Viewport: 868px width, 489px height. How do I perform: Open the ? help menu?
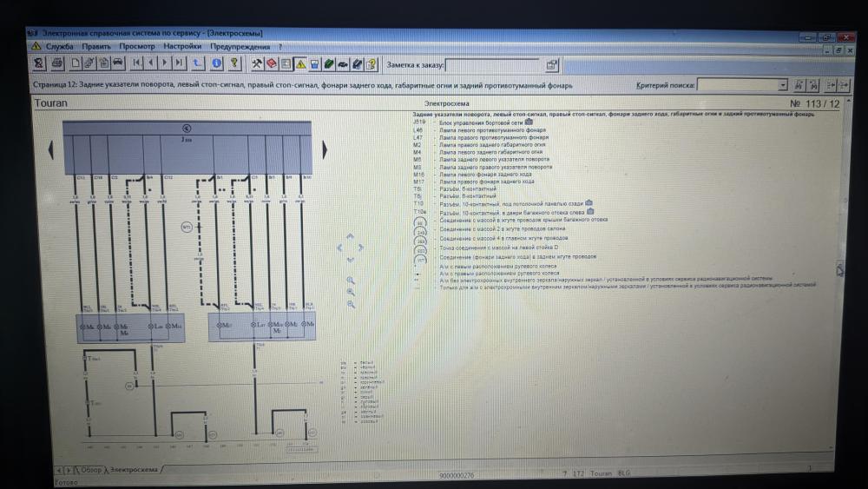coord(280,47)
